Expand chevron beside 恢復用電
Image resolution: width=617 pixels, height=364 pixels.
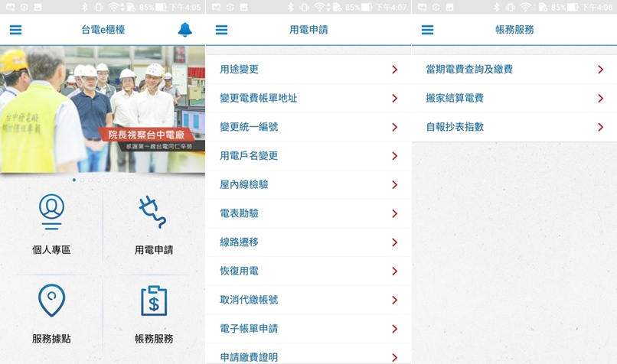(395, 271)
